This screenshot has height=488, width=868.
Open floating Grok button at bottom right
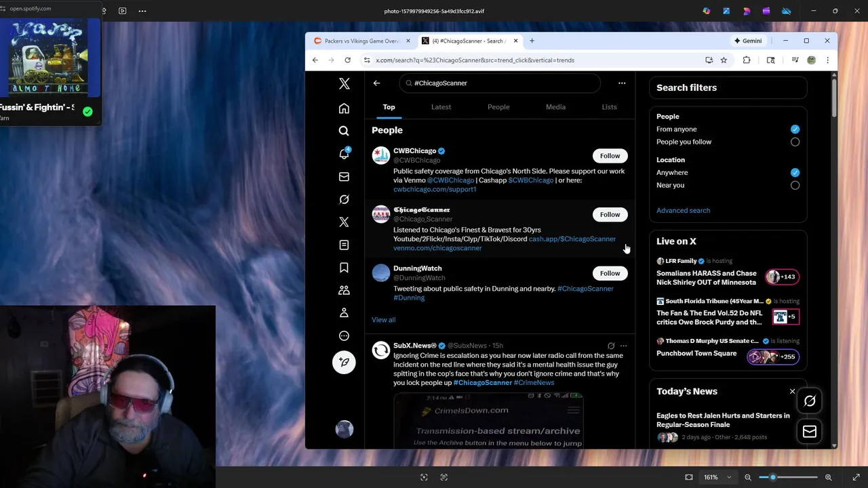(810, 401)
